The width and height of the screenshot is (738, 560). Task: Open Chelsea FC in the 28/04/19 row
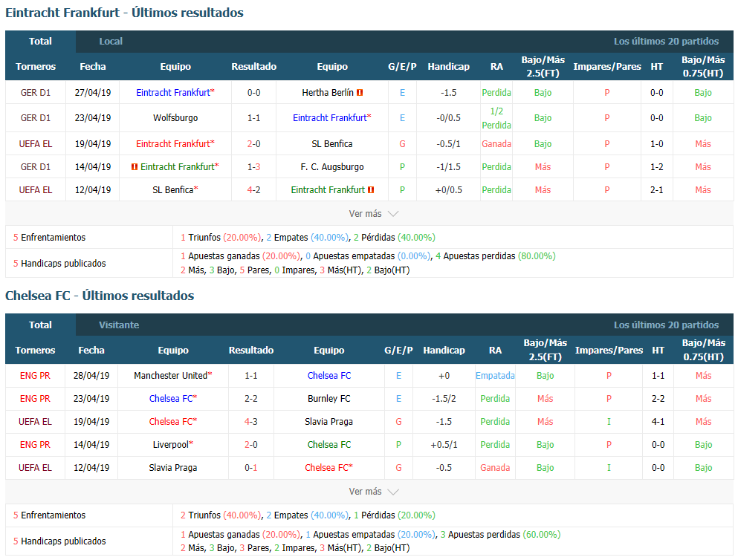(329, 376)
